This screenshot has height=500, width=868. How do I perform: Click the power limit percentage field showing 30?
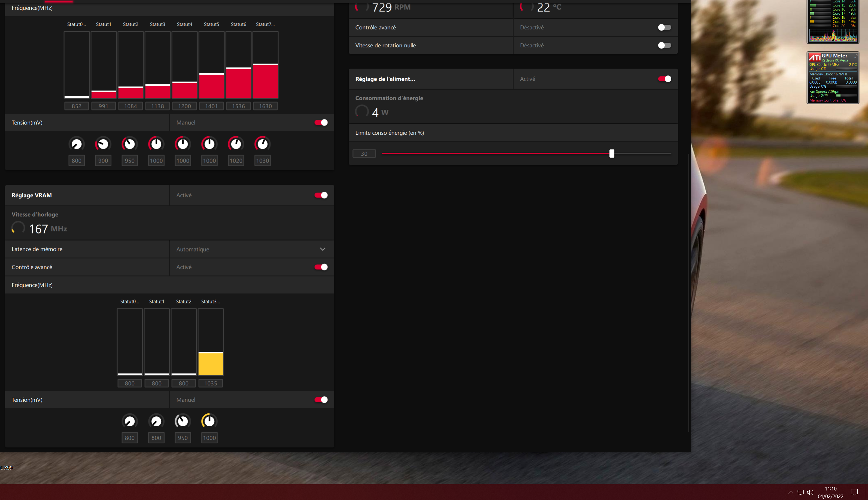(364, 154)
